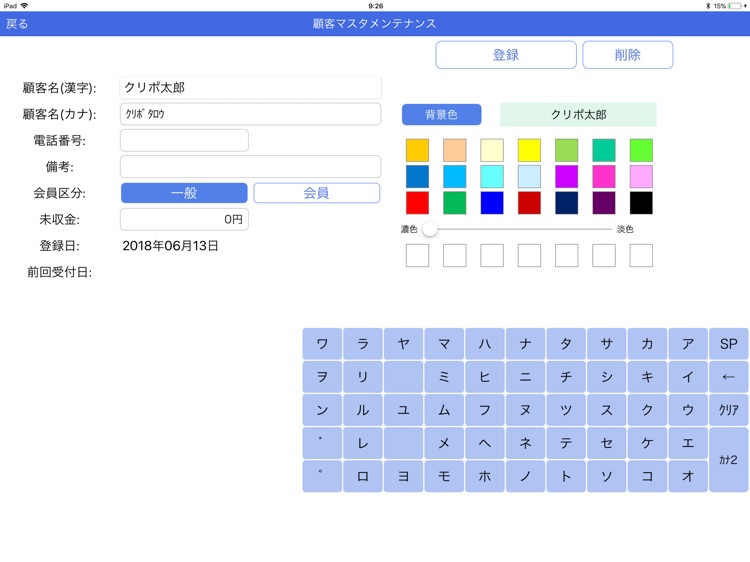Tap the ナ kana key
750x562 pixels.
(525, 343)
